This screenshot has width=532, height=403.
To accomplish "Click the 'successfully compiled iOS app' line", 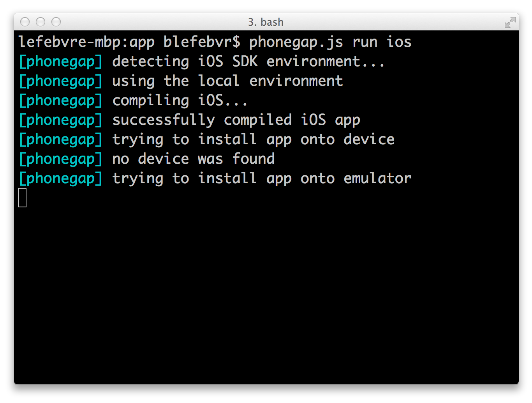I will (236, 120).
